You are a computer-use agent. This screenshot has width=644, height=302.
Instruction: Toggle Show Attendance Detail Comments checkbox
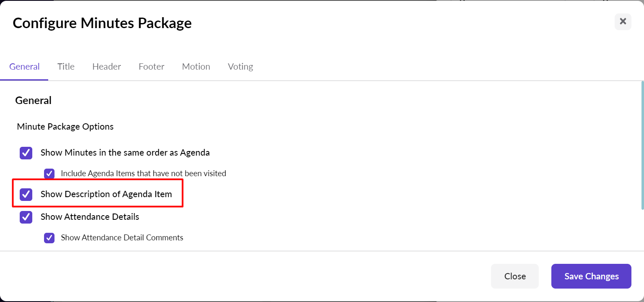coord(49,238)
